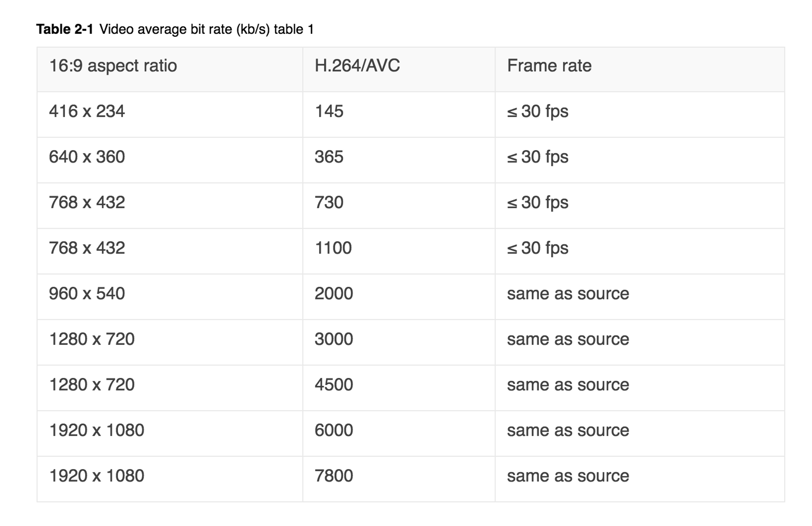Screen dimensions: 812x526
Task: Click 'same as source' in the 7800 row
Action: [x=568, y=476]
